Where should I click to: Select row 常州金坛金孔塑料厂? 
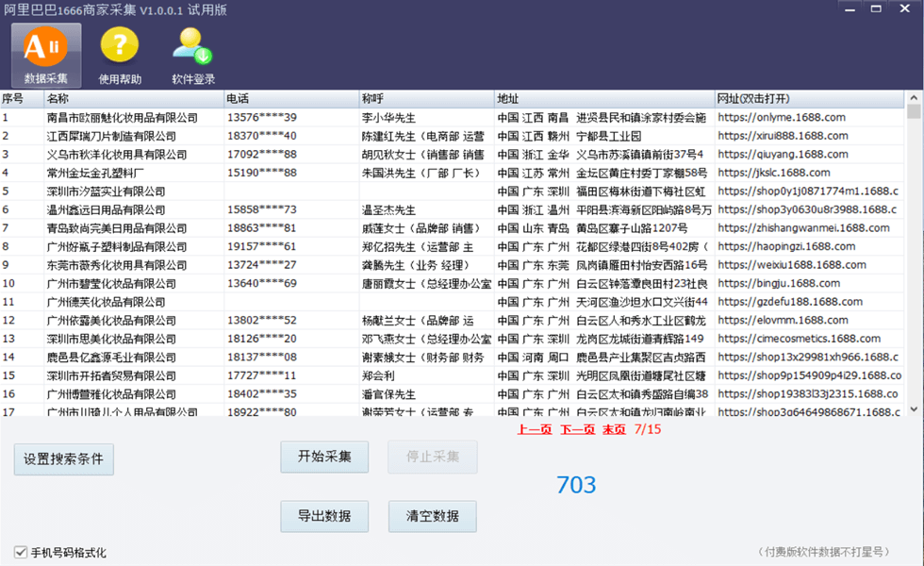pyautogui.click(x=452, y=174)
